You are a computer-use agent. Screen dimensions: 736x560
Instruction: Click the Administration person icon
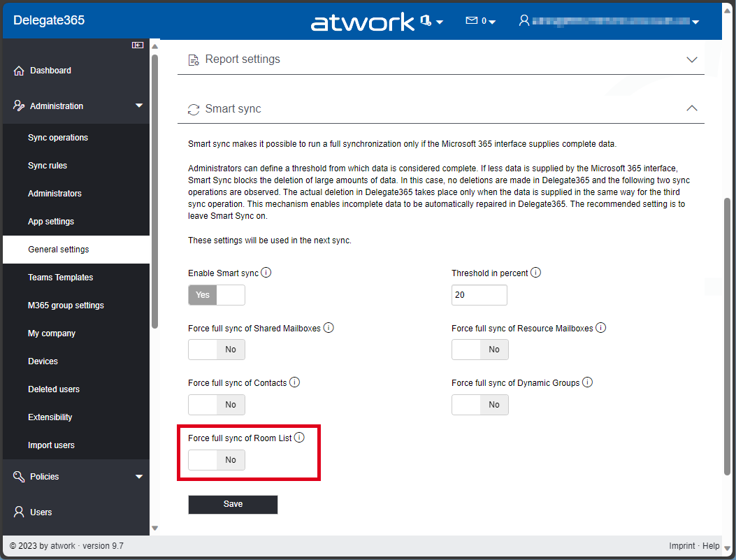(19, 106)
